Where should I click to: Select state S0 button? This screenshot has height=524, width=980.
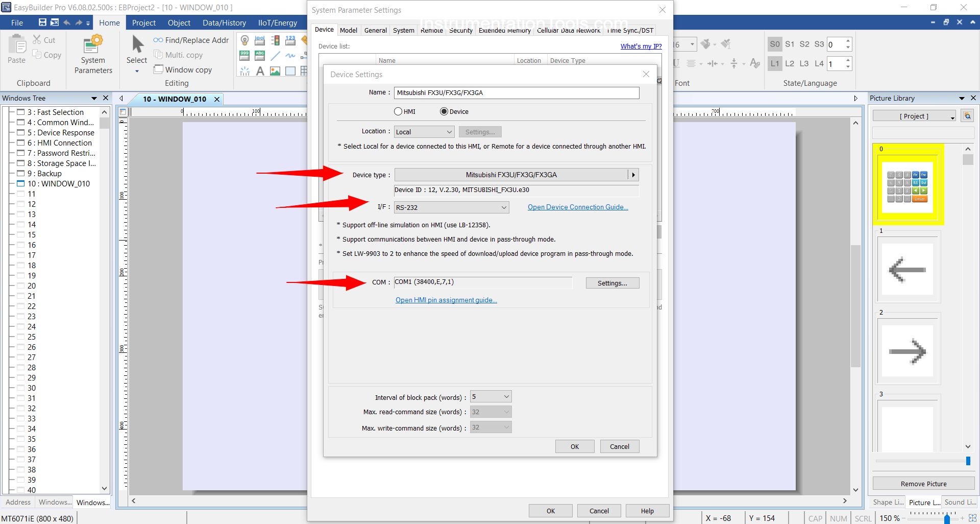pos(775,44)
